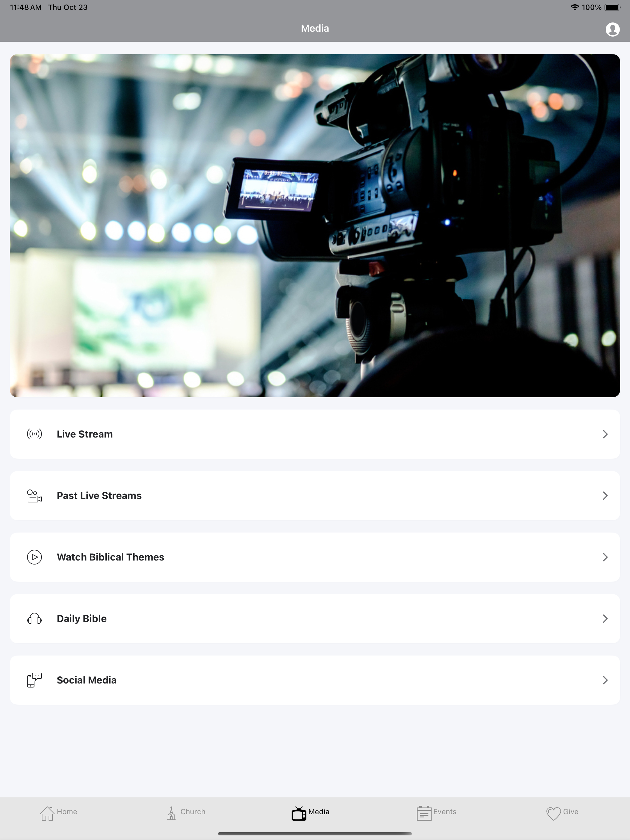
Task: Expand Daily Bible row chevron
Action: [605, 619]
